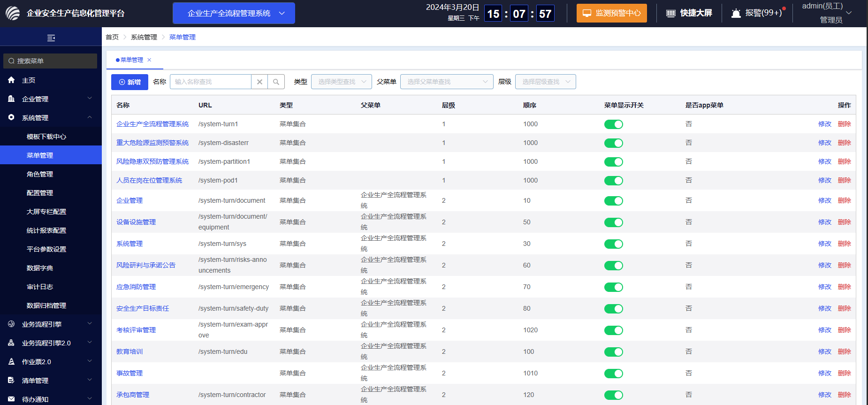Open the admin user account dropdown
The width and height of the screenshot is (868, 405).
point(827,13)
